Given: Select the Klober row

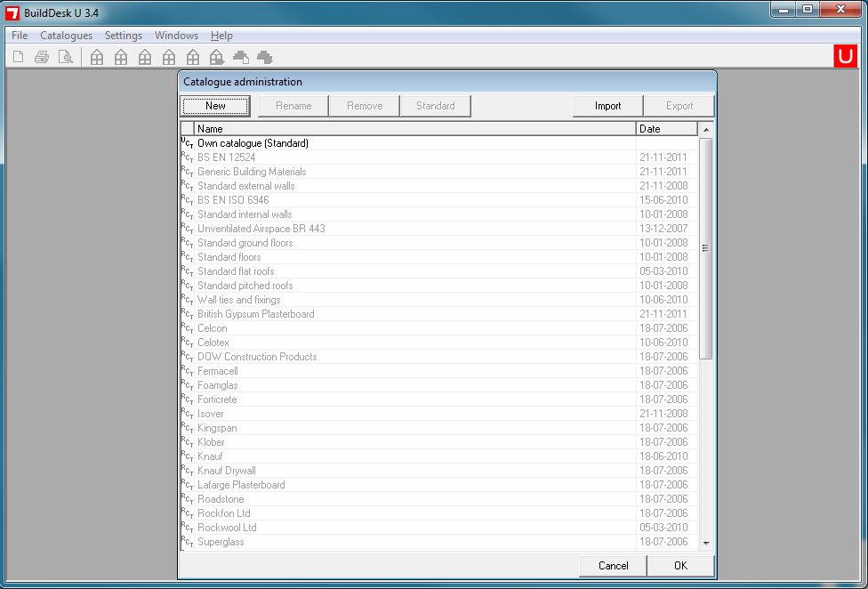Looking at the screenshot, I should (439, 442).
